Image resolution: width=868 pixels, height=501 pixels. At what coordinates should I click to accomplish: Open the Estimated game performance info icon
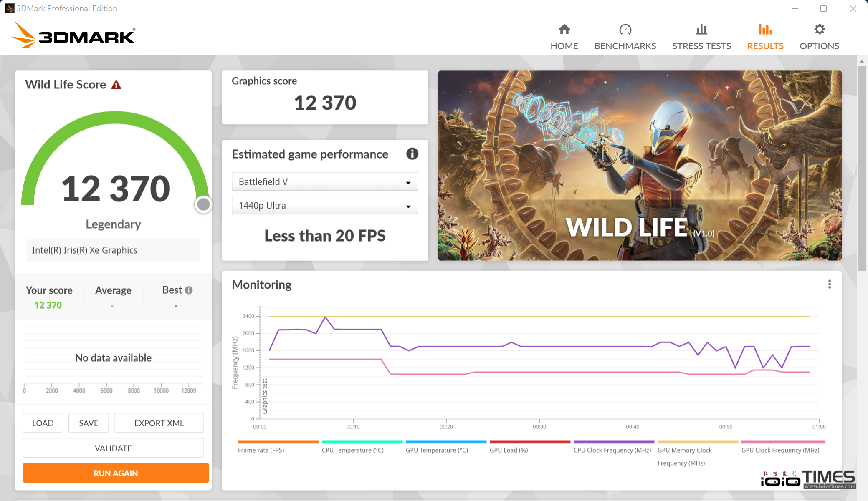pos(412,154)
